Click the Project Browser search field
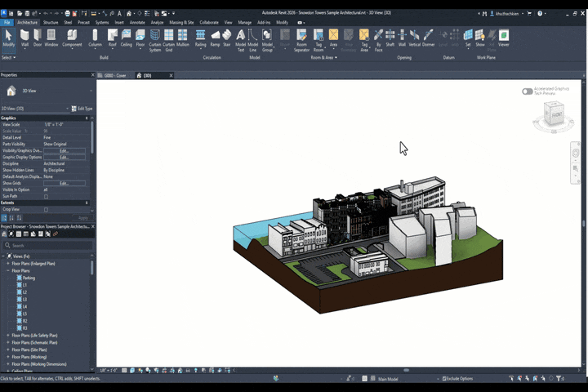588x392 pixels. [47, 246]
